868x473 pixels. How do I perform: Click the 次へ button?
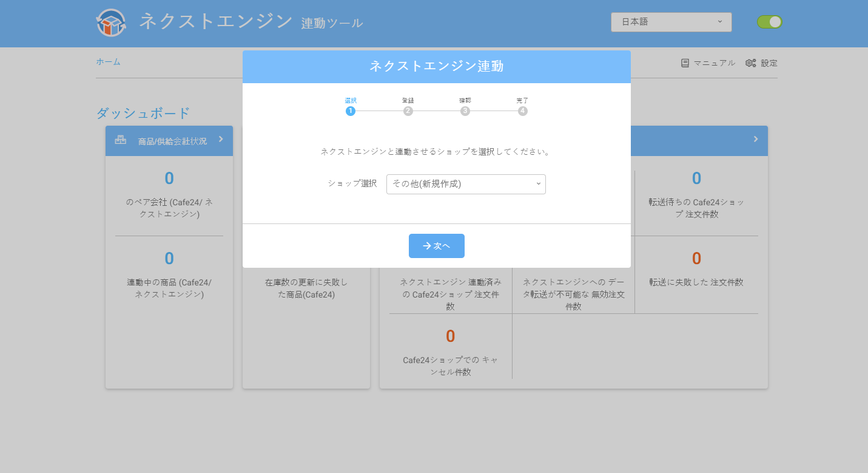pyautogui.click(x=437, y=246)
